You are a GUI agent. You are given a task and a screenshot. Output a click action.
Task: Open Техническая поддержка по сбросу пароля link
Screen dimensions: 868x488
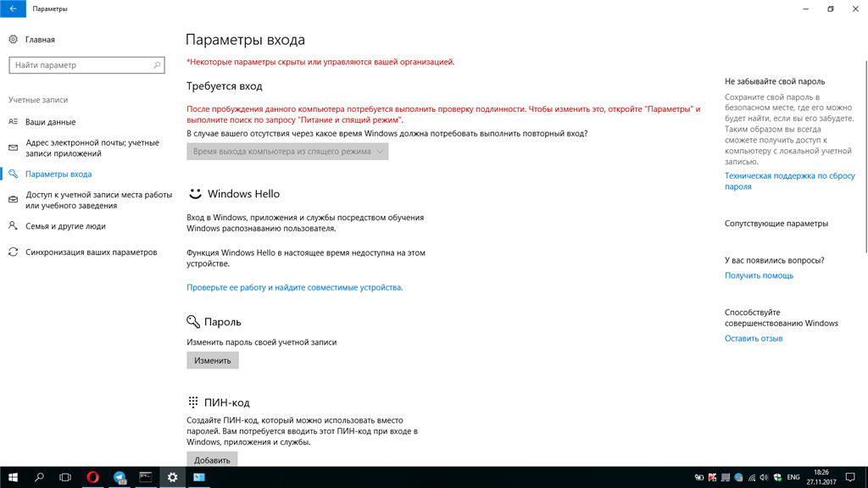click(x=789, y=181)
